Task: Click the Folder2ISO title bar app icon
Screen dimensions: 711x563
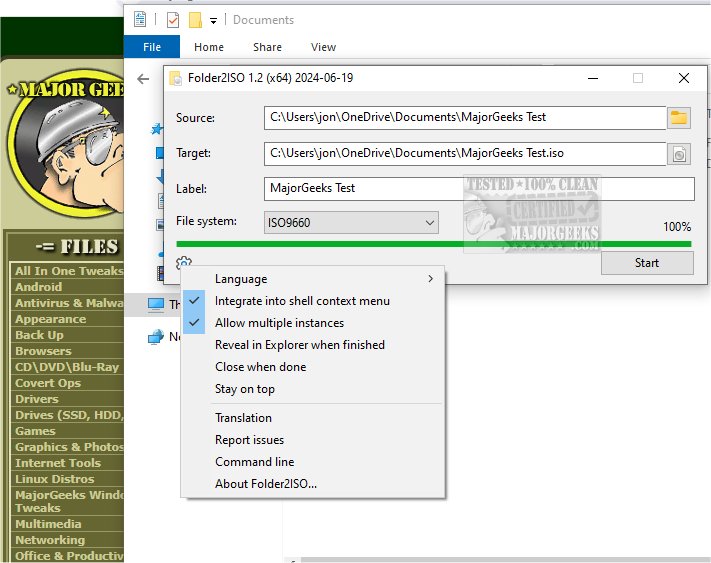Action: (175, 78)
